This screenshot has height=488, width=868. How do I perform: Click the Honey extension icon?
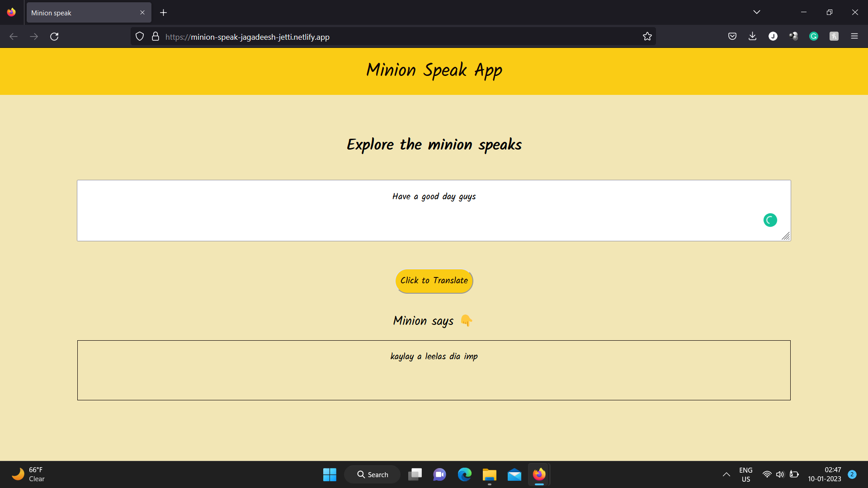point(834,36)
